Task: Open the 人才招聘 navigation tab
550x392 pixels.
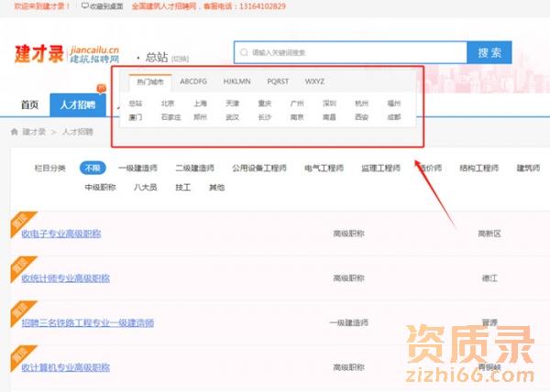Action: (x=76, y=105)
